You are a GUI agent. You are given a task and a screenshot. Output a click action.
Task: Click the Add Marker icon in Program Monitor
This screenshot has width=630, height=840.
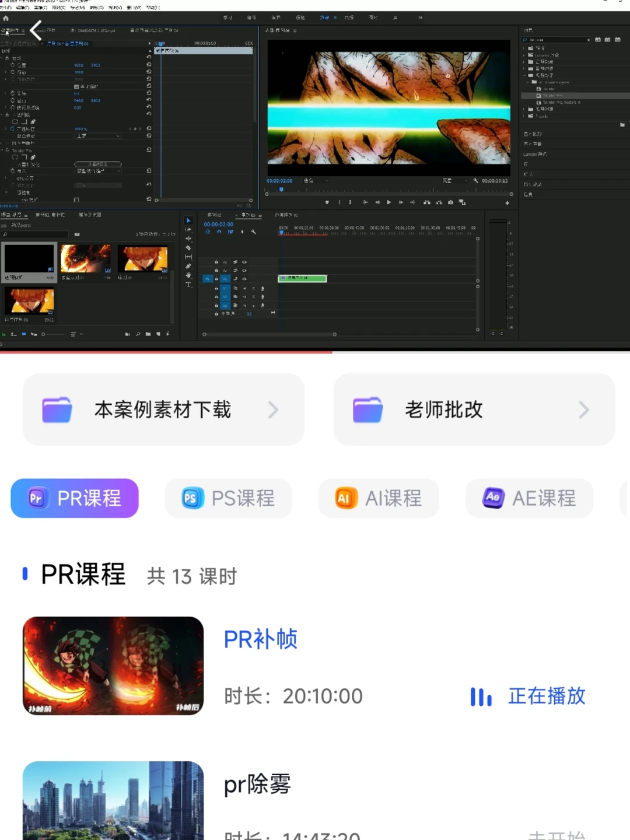pos(326,202)
